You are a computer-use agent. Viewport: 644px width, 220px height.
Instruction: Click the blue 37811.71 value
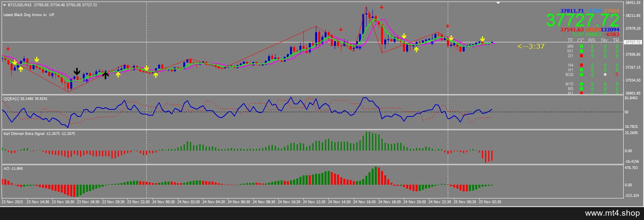pos(572,11)
